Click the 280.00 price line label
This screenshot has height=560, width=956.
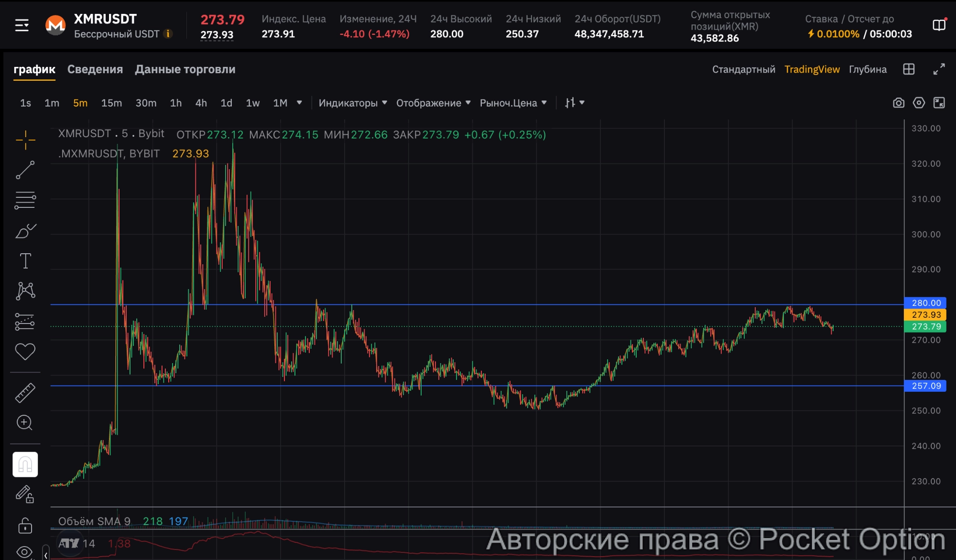point(925,303)
